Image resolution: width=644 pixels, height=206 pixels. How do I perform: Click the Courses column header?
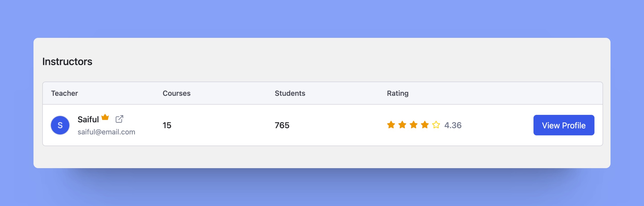[176, 93]
